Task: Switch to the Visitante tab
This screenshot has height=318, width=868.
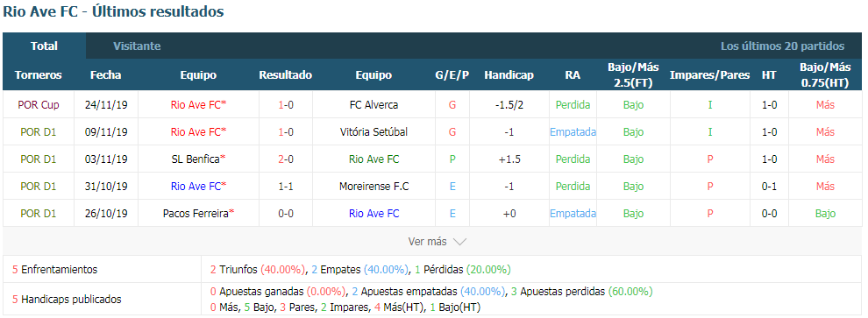Action: pos(138,46)
